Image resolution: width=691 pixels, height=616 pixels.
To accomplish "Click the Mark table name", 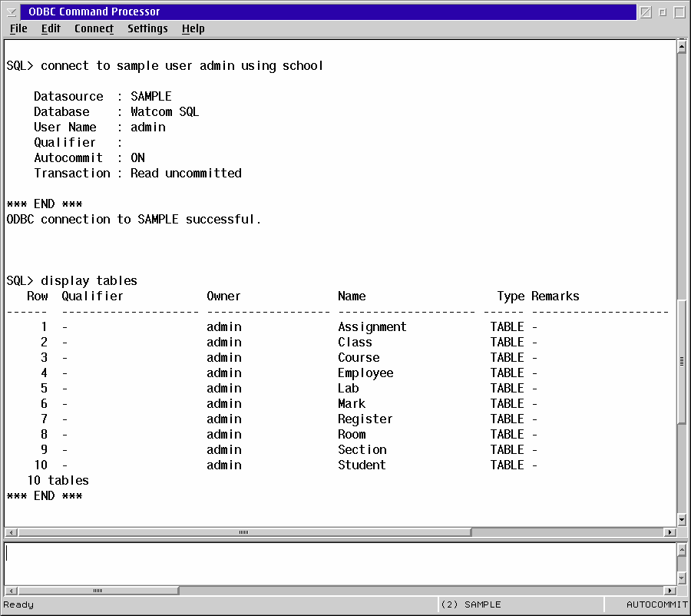I will (351, 404).
